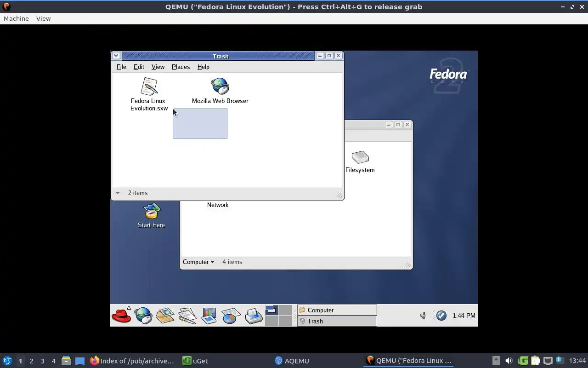
Task: Click the uGet tray icon
Action: pos(522,361)
